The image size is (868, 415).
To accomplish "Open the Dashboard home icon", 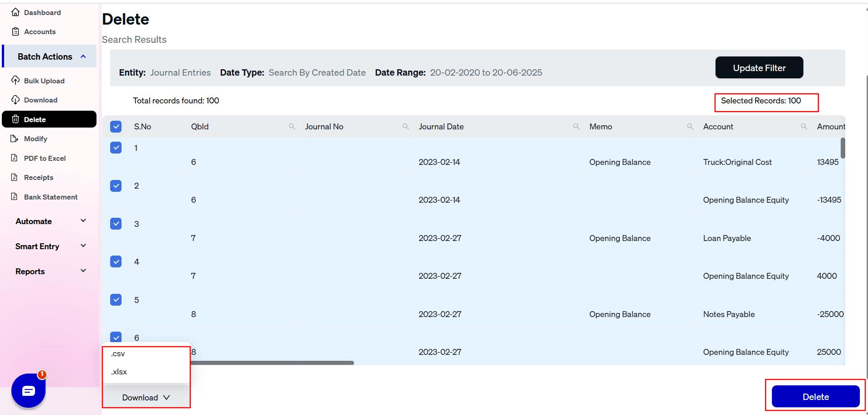I will 15,12.
